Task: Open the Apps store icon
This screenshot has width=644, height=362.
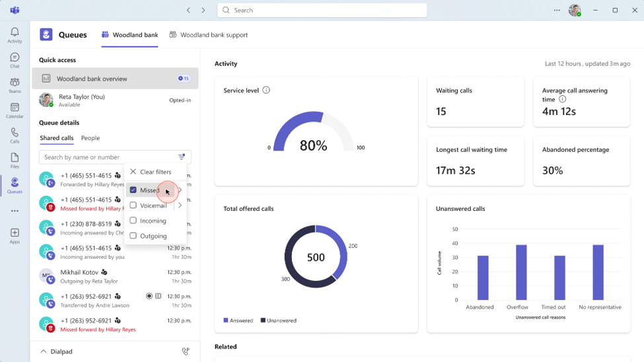Action: pos(15,235)
